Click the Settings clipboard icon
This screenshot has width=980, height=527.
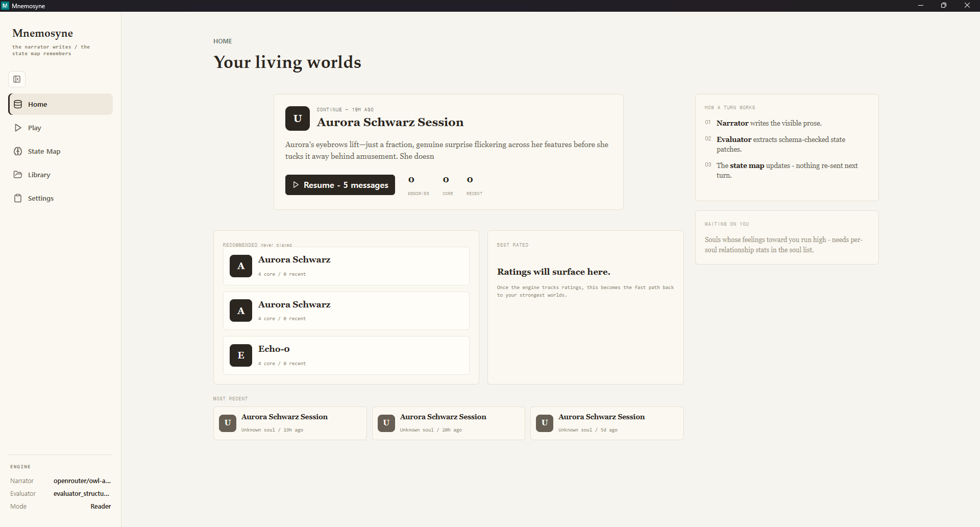(18, 198)
